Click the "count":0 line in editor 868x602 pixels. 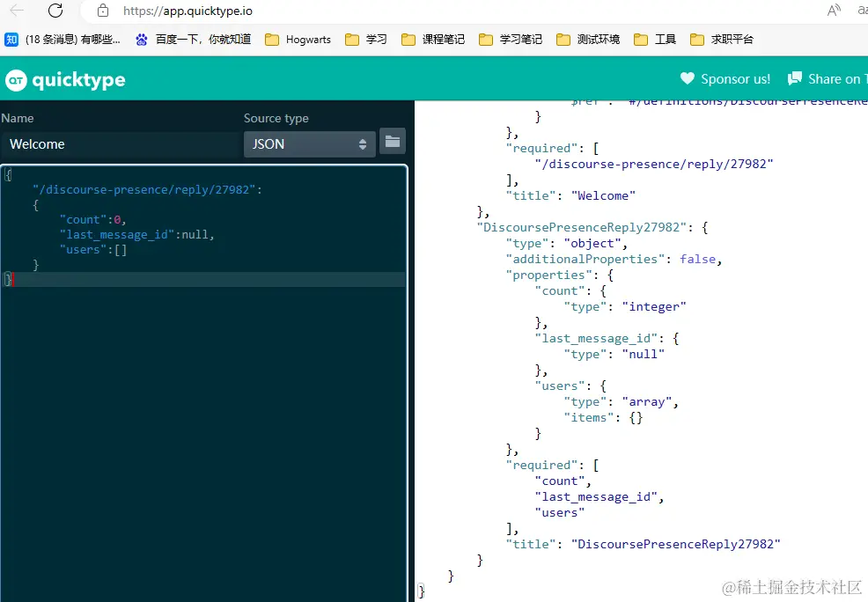pyautogui.click(x=93, y=220)
